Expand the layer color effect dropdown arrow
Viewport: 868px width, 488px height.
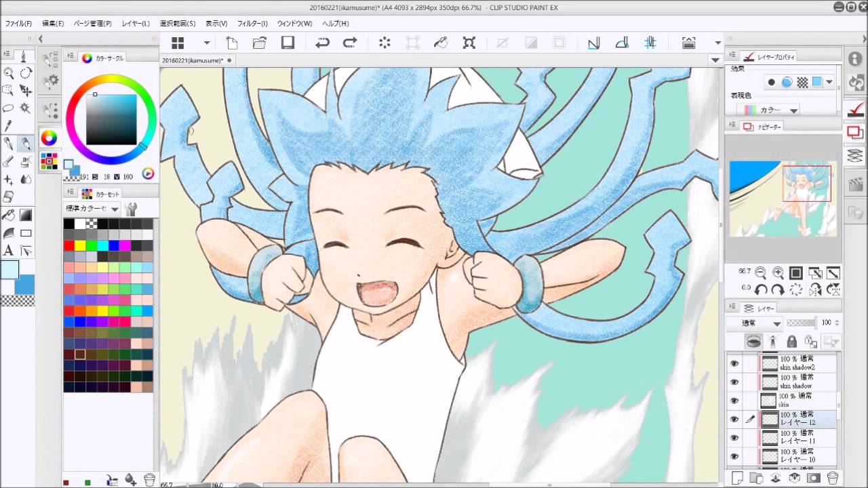click(x=830, y=83)
